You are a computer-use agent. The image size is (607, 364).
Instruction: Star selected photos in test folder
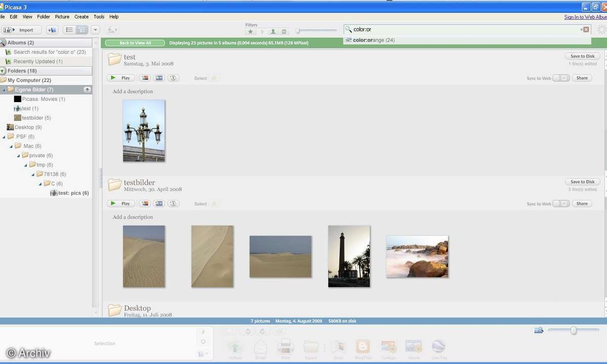(214, 78)
